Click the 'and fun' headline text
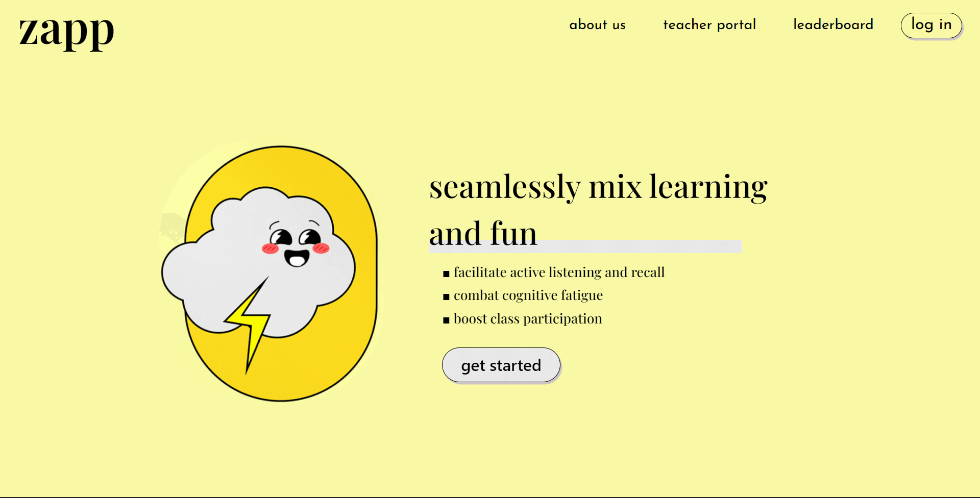Image resolution: width=980 pixels, height=498 pixels. point(483,234)
